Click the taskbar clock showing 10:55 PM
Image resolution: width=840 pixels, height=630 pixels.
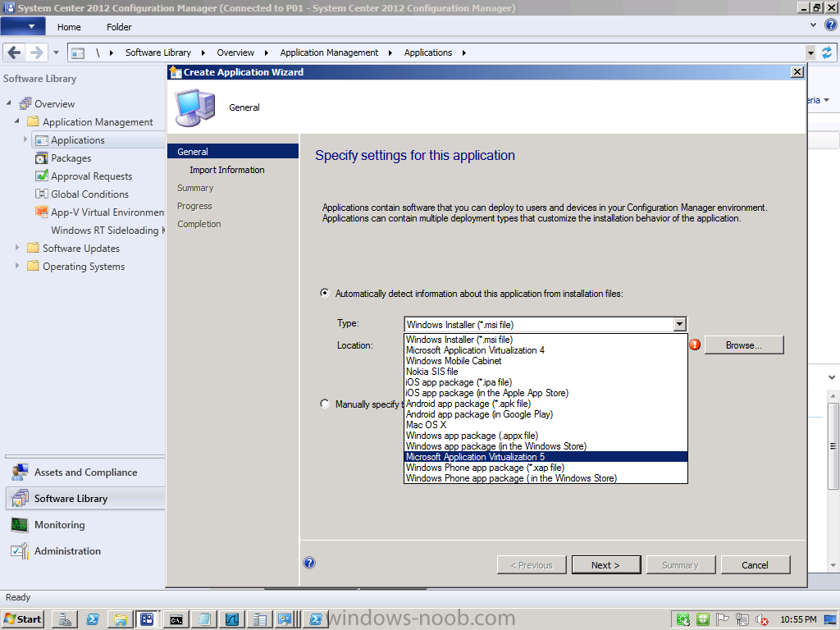[798, 619]
